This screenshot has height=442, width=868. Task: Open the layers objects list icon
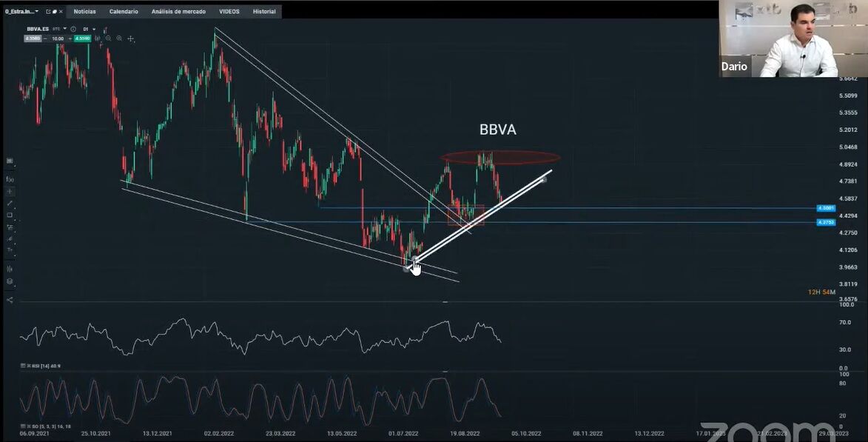point(10,281)
